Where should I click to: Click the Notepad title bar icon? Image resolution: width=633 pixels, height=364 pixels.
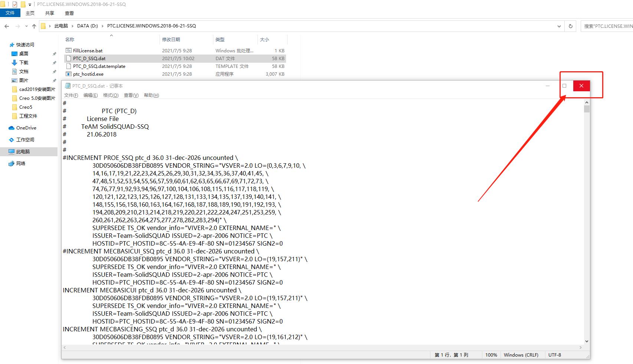[68, 86]
